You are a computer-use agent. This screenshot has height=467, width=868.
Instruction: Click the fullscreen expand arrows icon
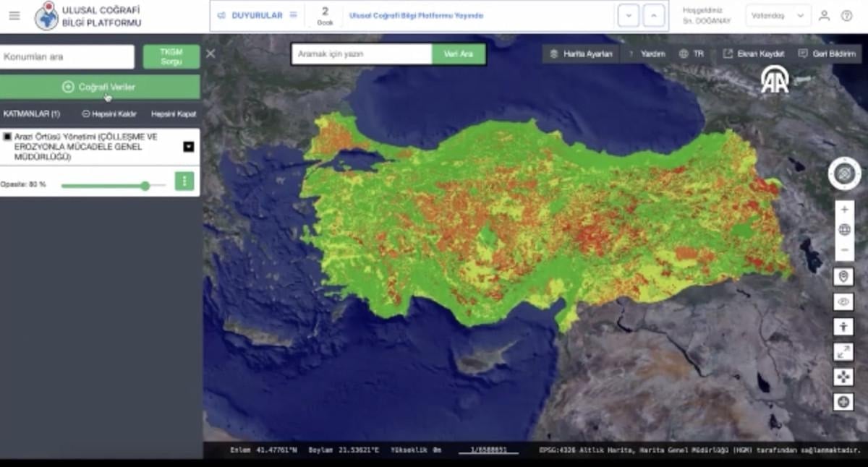(x=843, y=351)
